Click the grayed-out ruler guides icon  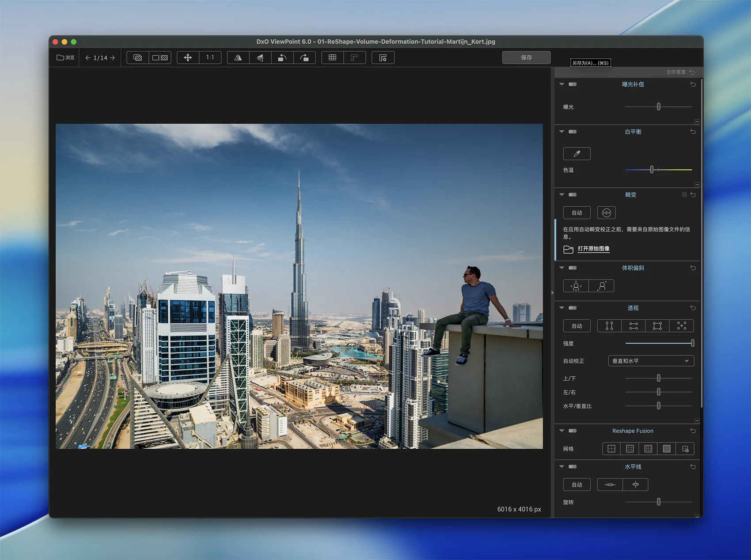coord(354,57)
